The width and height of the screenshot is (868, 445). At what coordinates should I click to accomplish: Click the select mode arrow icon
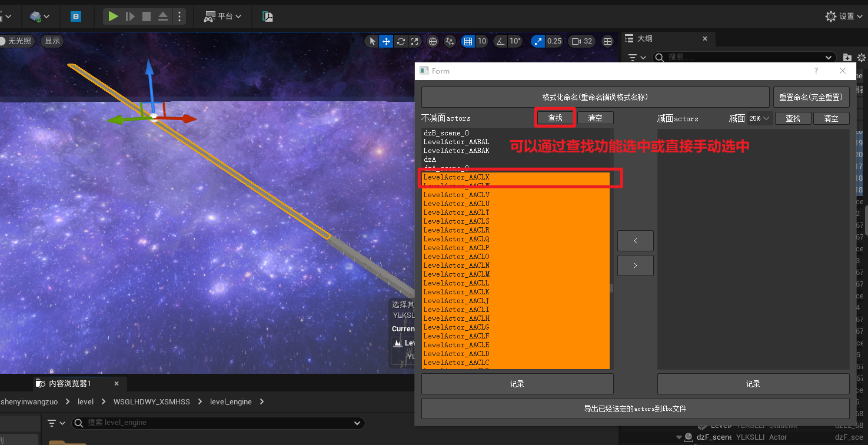click(372, 41)
